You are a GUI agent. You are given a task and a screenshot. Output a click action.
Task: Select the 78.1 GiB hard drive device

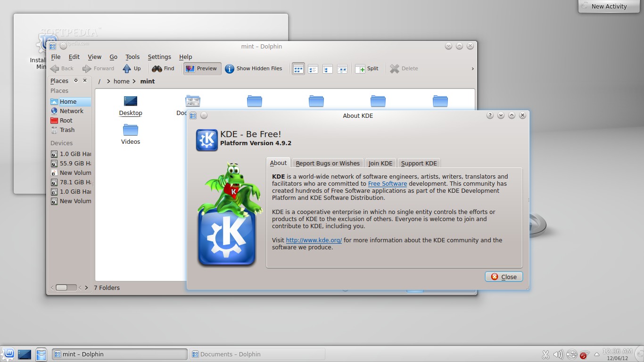tap(70, 182)
